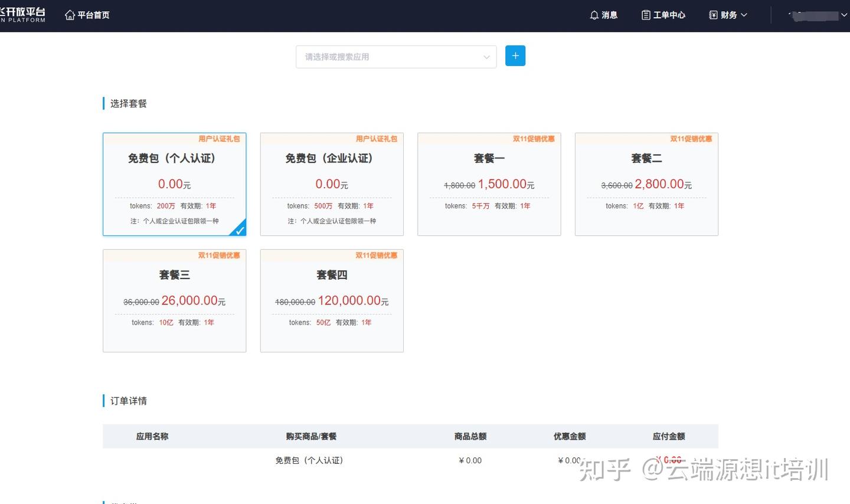
Task: Click the blue checkmark on the selected package
Action: [x=239, y=230]
